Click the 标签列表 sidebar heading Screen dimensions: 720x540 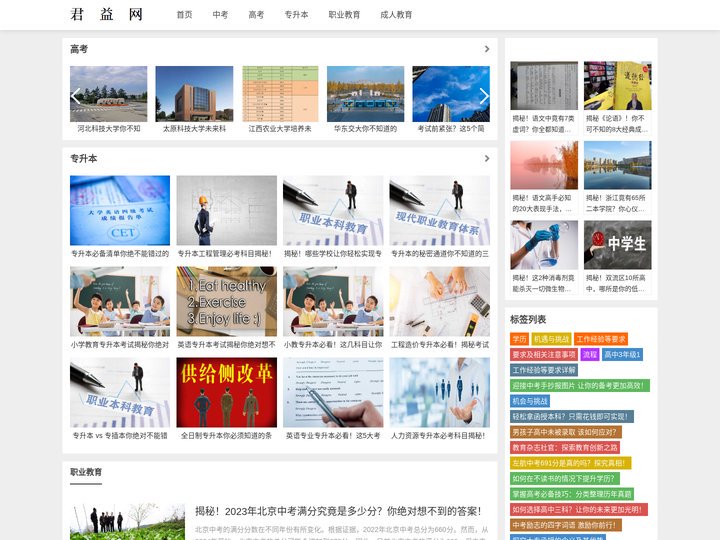(x=528, y=319)
